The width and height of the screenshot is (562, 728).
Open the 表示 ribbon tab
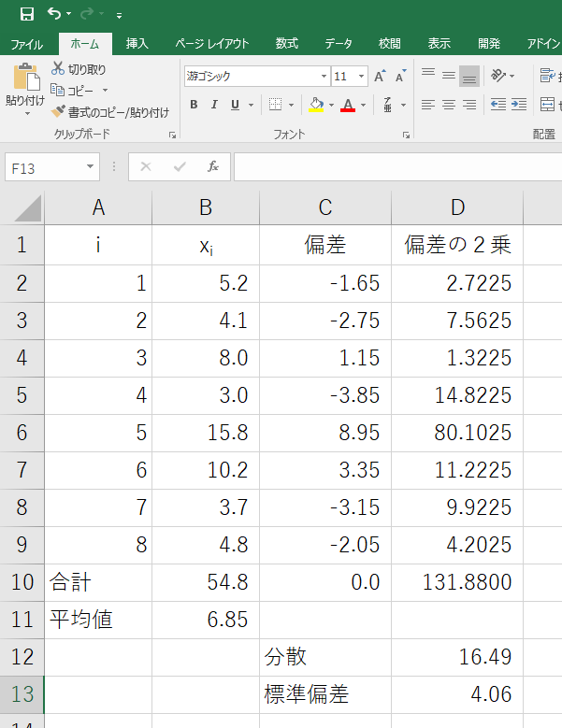(x=439, y=44)
